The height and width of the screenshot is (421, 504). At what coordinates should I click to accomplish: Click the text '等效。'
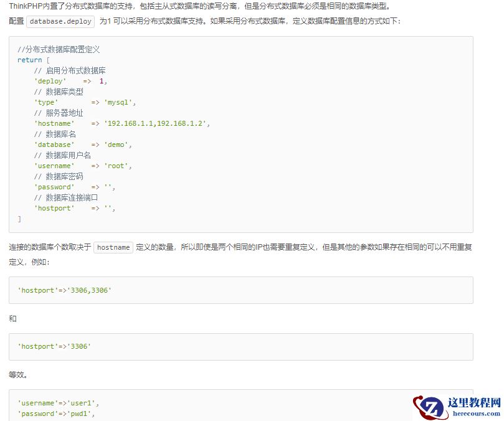18,375
